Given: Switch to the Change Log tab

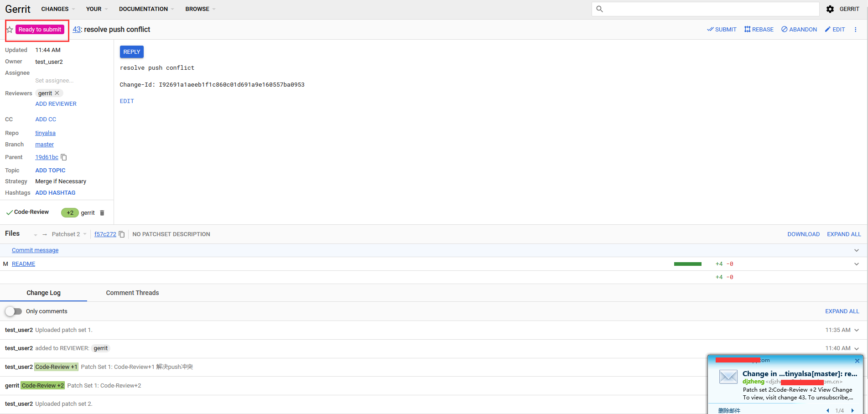Looking at the screenshot, I should (x=43, y=293).
